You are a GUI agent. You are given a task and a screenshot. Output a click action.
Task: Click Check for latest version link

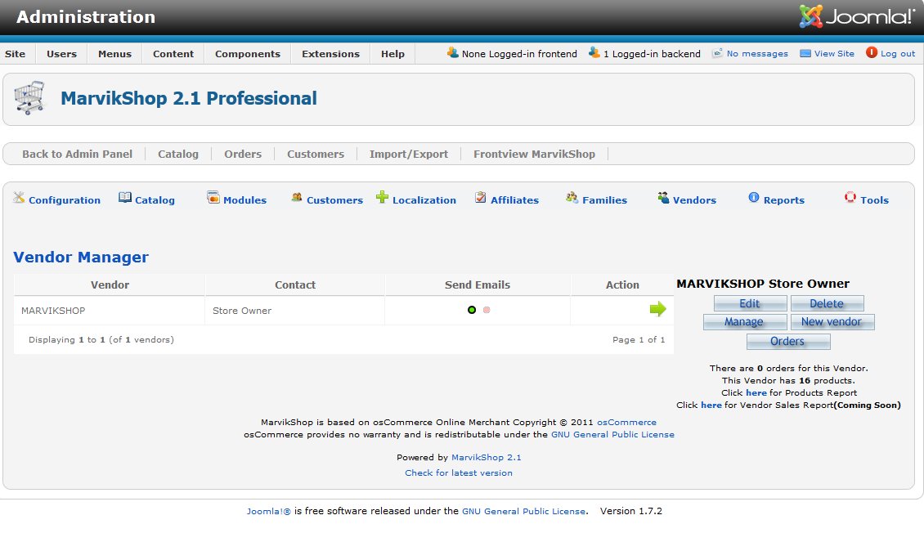[x=459, y=473]
